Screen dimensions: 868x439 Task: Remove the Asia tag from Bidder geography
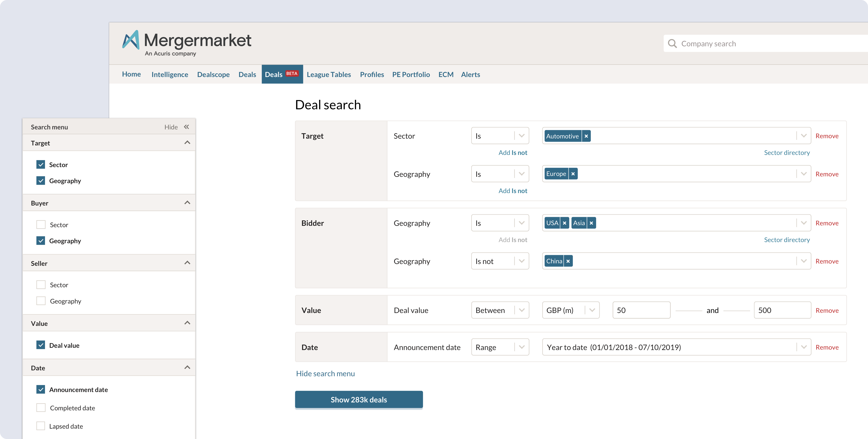(591, 222)
